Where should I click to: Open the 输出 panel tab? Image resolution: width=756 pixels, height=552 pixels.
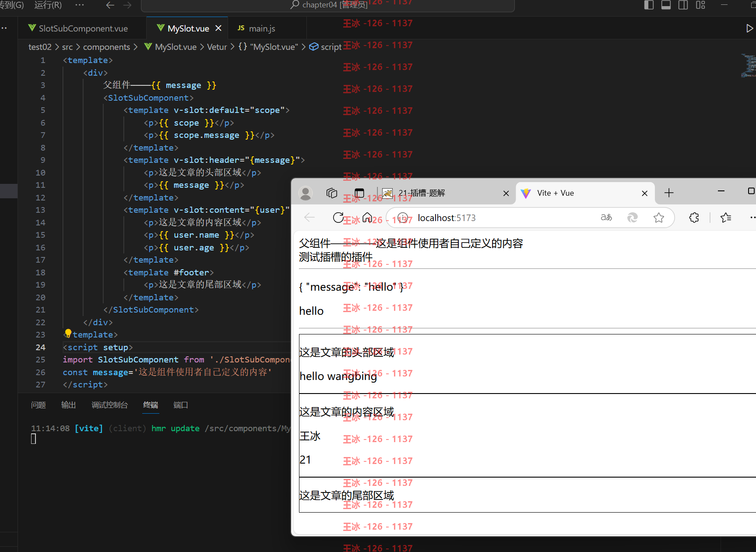tap(68, 405)
